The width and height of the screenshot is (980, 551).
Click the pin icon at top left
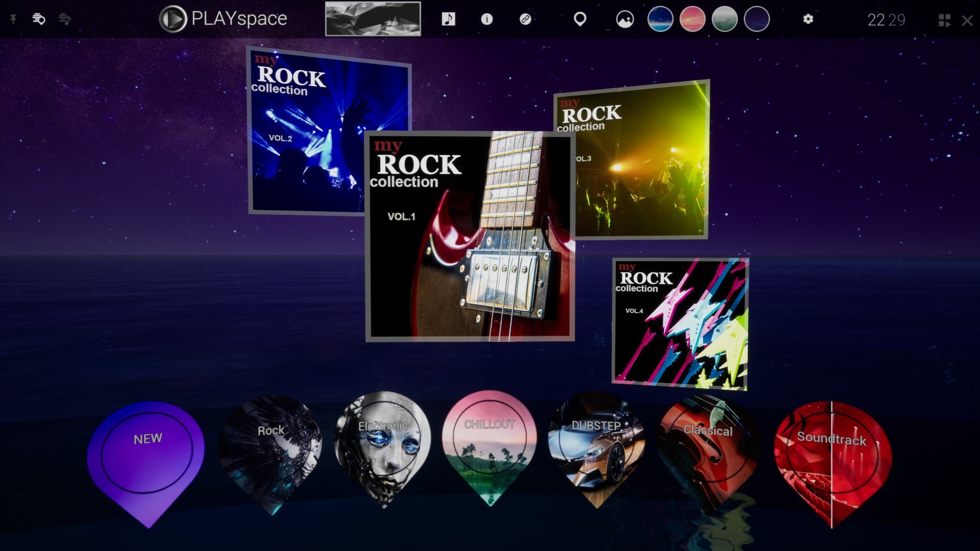(x=14, y=19)
